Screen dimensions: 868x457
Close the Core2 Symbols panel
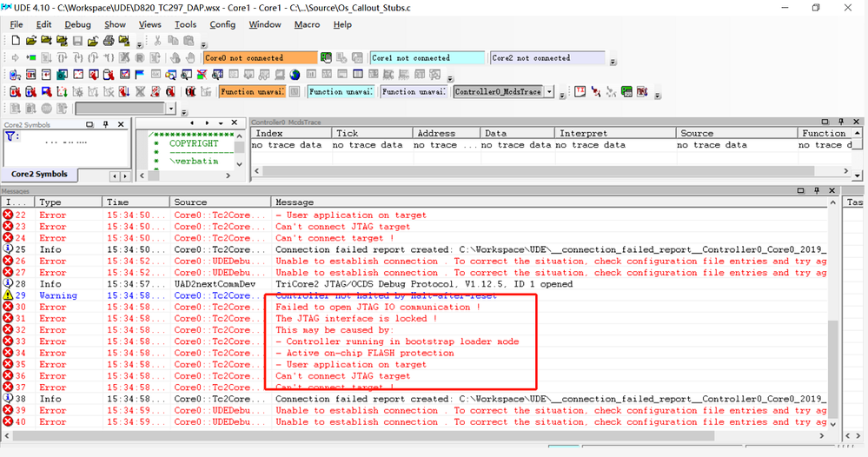point(119,124)
